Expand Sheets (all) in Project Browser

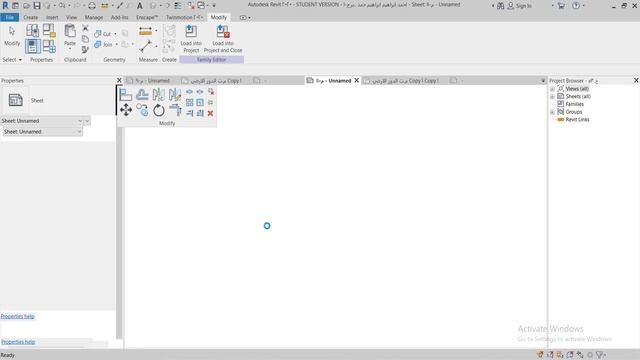coord(552,96)
